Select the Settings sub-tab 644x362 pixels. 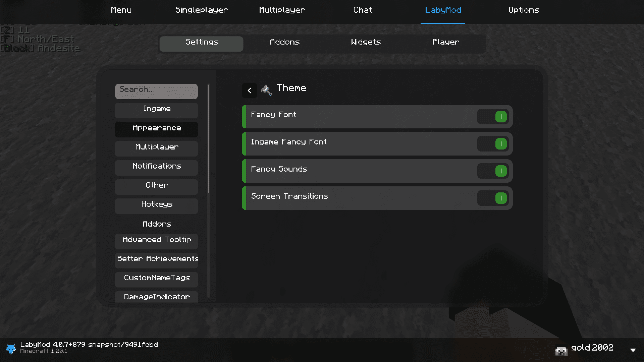click(202, 44)
